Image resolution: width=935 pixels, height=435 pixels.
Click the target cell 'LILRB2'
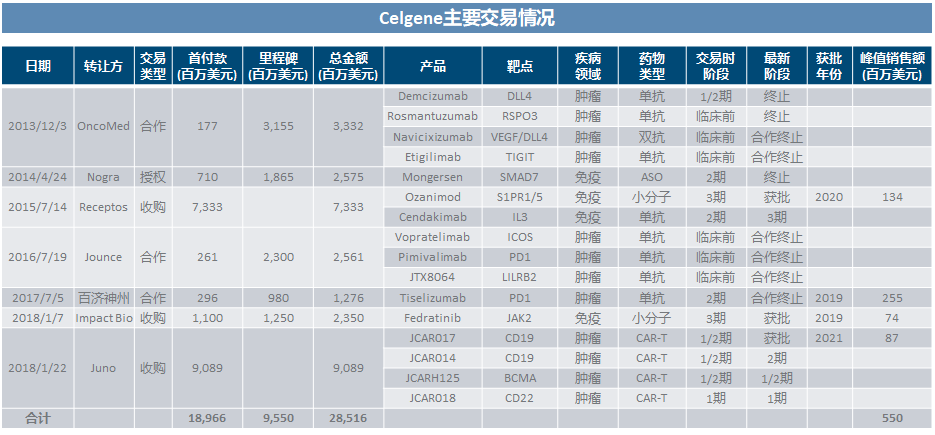coord(519,277)
